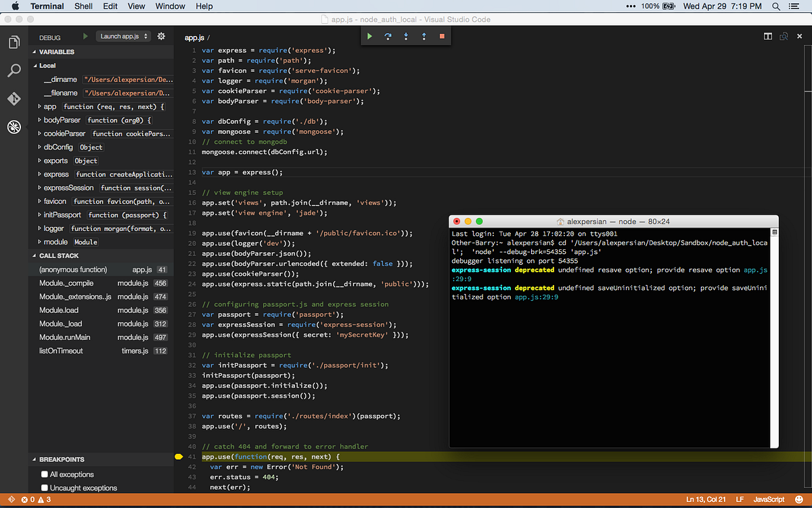The width and height of the screenshot is (812, 508).
Task: Toggle the breakpoint on line 41
Action: 179,457
